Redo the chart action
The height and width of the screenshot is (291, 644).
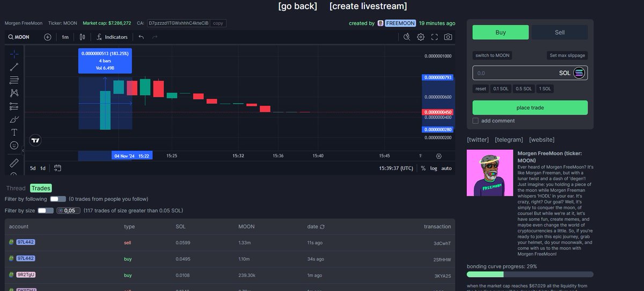coord(155,37)
